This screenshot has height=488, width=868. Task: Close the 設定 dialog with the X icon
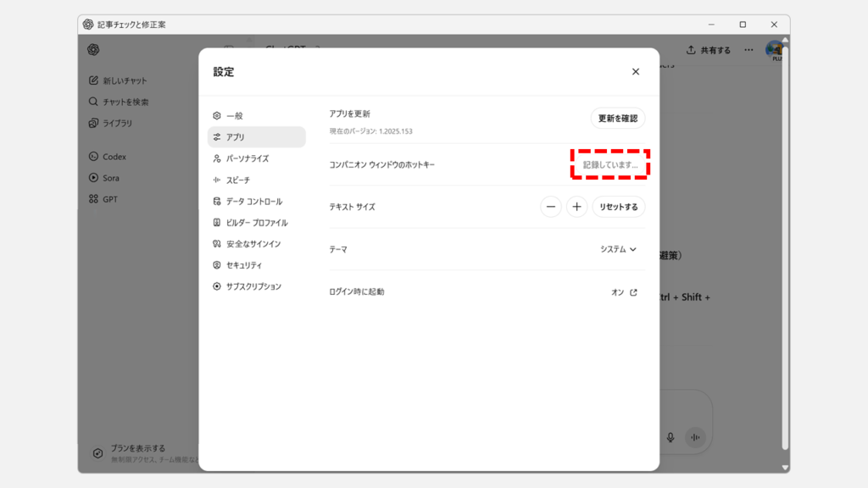point(636,72)
